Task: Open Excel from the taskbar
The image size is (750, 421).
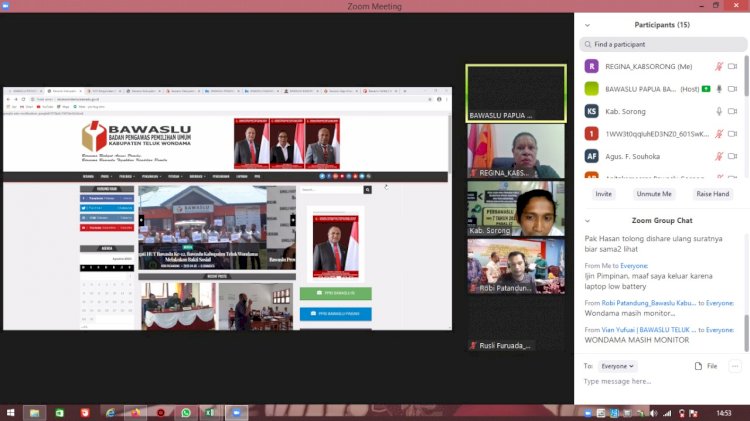Action: click(x=210, y=413)
